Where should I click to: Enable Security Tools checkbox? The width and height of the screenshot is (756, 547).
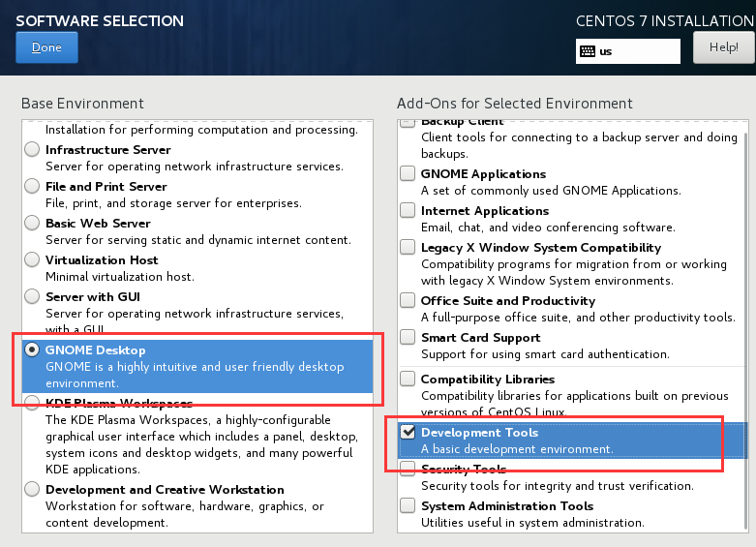[408, 469]
